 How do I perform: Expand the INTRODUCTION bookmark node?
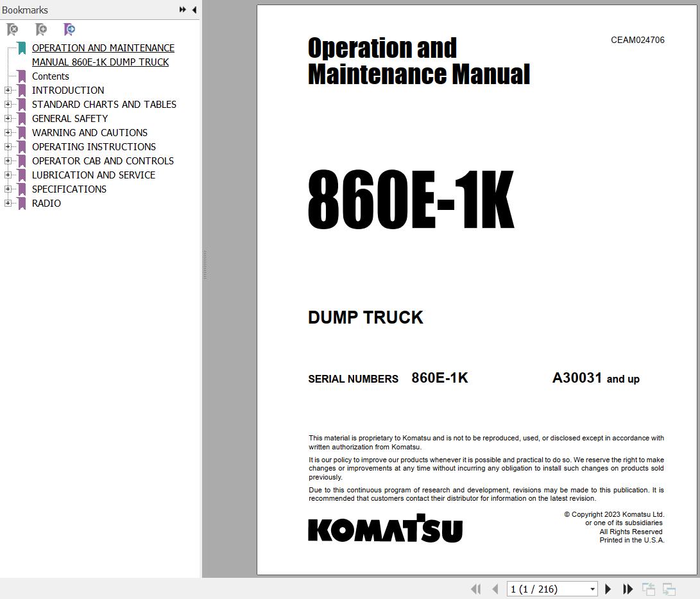8,91
